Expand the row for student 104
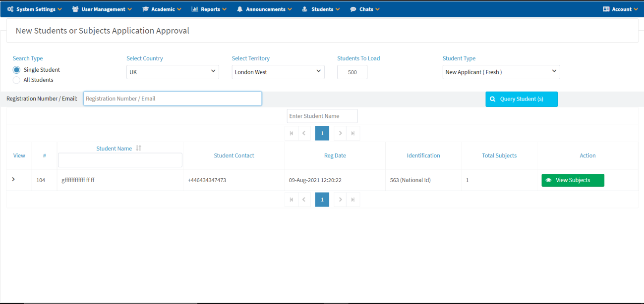644x304 pixels. coord(13,179)
